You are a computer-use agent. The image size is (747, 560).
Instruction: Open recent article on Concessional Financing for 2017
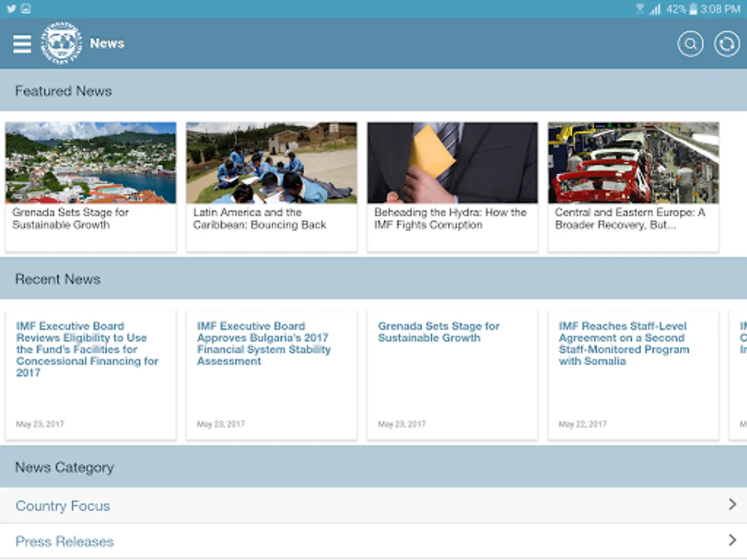[88, 349]
